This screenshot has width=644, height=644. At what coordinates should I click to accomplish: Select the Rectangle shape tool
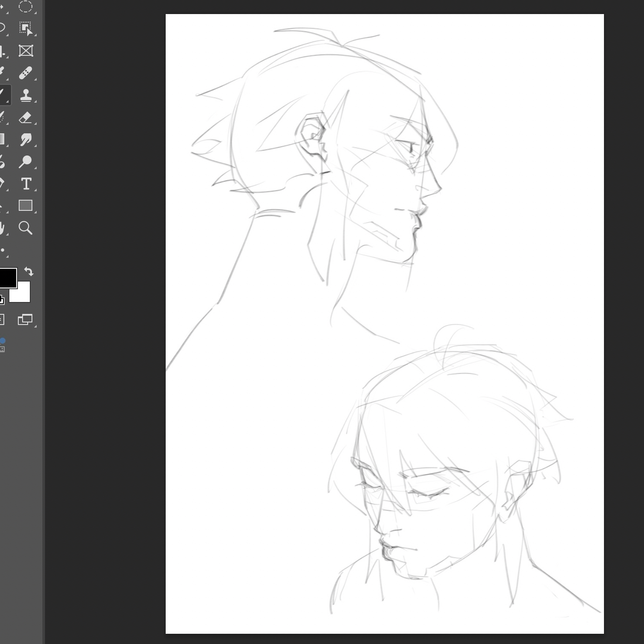pyautogui.click(x=26, y=206)
